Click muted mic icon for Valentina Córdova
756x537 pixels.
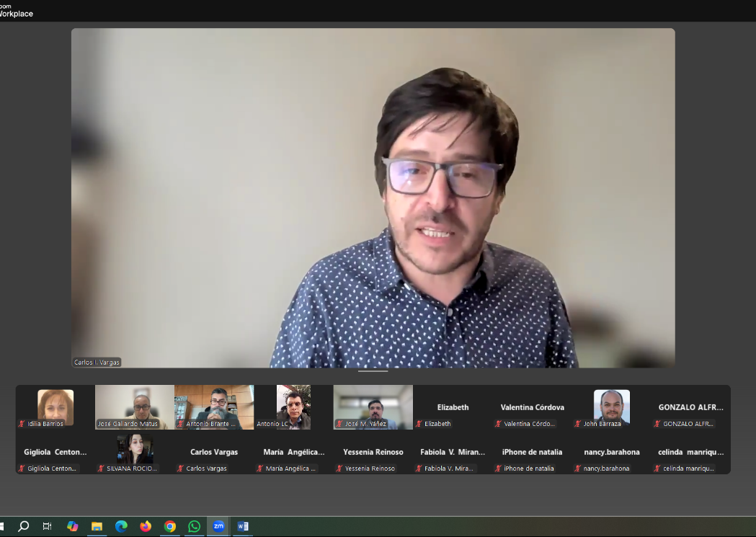click(x=498, y=424)
